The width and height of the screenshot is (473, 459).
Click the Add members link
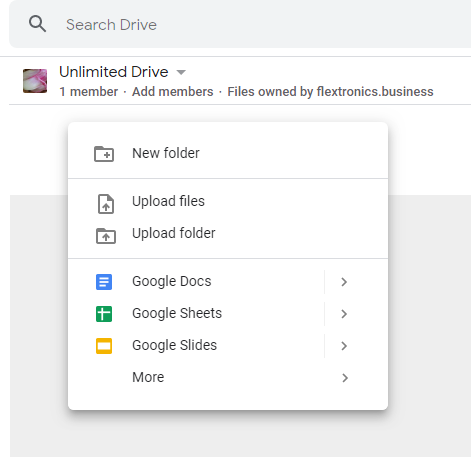tap(173, 92)
